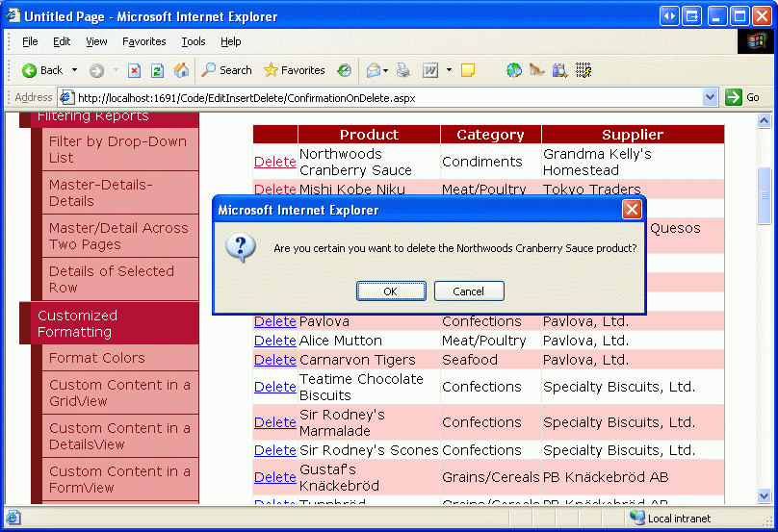
Task: Open the Search toolbar button
Action: 226,70
